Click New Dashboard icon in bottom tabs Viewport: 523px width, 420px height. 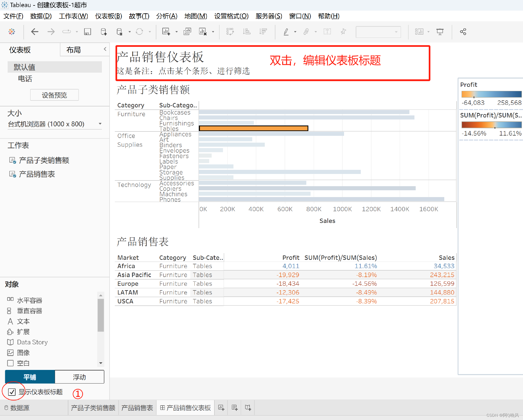pyautogui.click(x=234, y=407)
